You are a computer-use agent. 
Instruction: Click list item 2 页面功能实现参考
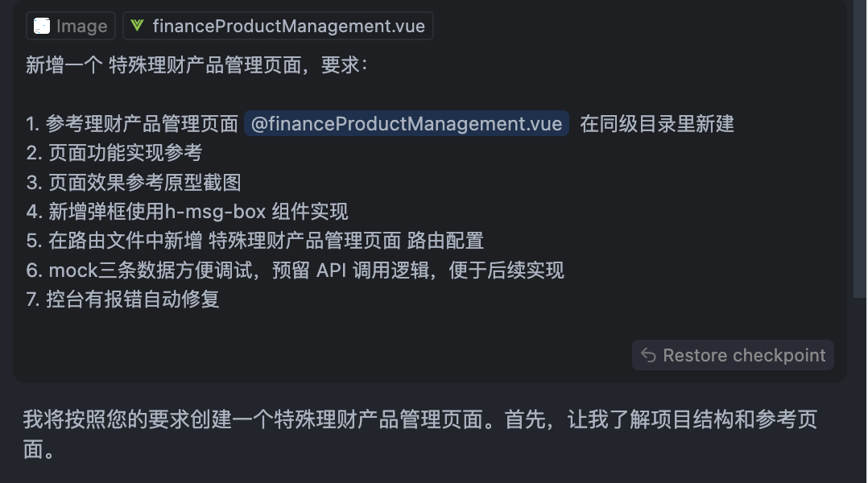[x=114, y=153]
